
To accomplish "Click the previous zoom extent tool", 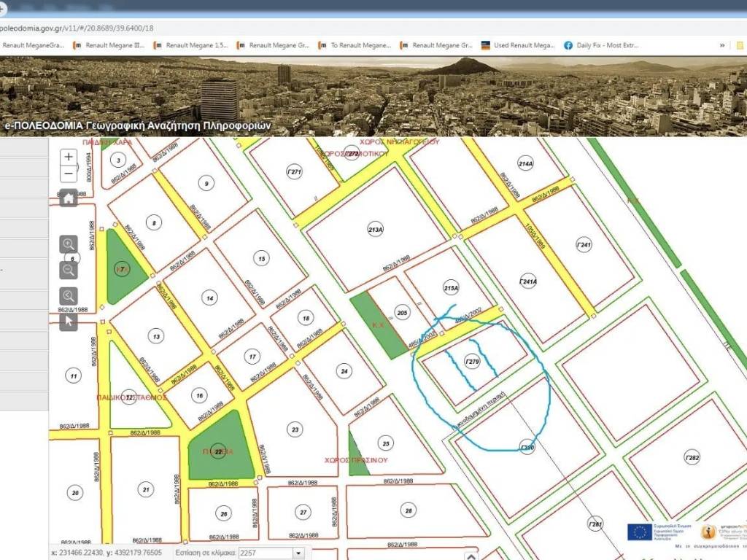I will coord(69,296).
